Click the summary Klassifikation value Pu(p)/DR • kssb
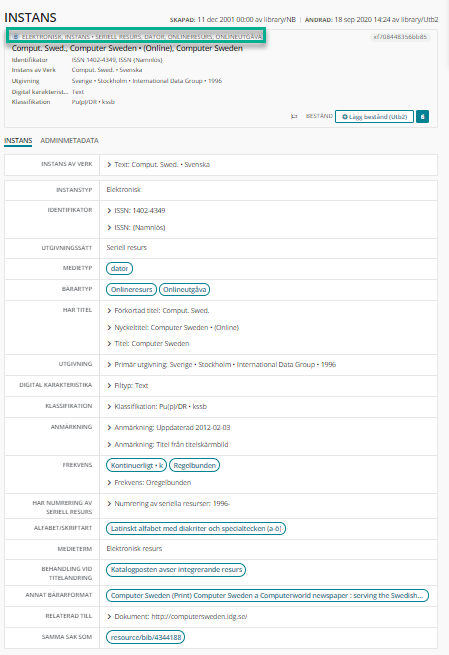The height and width of the screenshot is (655, 449). (x=93, y=102)
